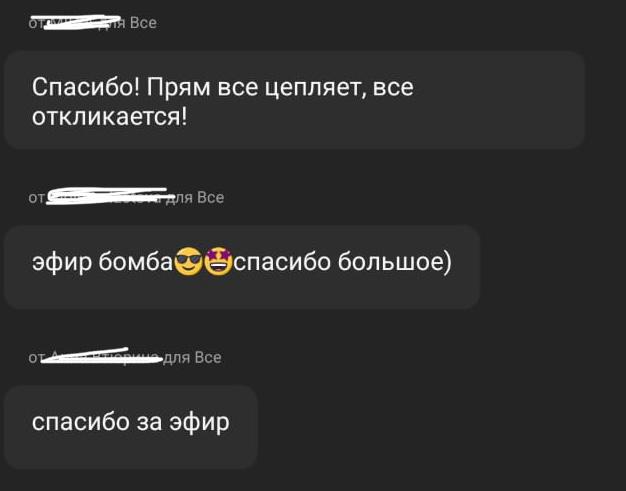Screen dimensions: 626x491
Task: Click 'от' prefix of the second sender line
Action: click(x=36, y=198)
